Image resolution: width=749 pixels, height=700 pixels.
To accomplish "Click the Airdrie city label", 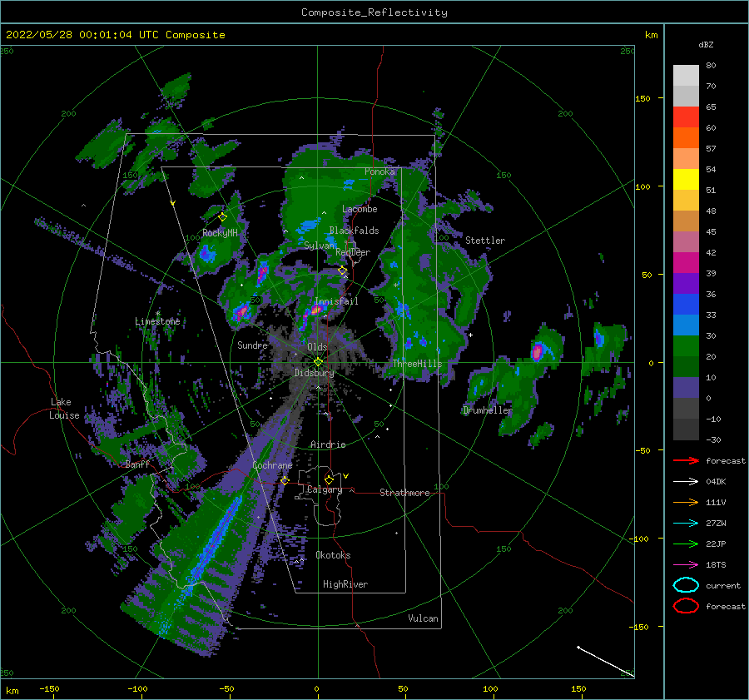I will [x=328, y=444].
